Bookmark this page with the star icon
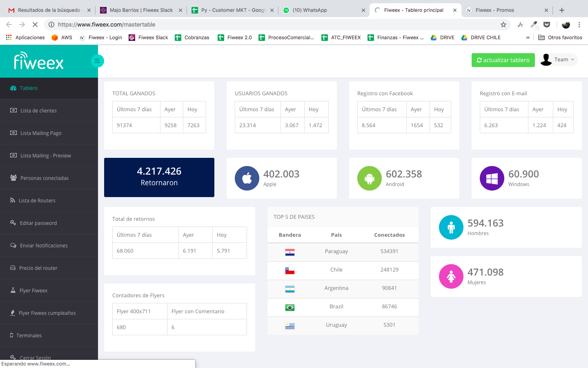Image resolution: width=588 pixels, height=368 pixels. (x=503, y=25)
